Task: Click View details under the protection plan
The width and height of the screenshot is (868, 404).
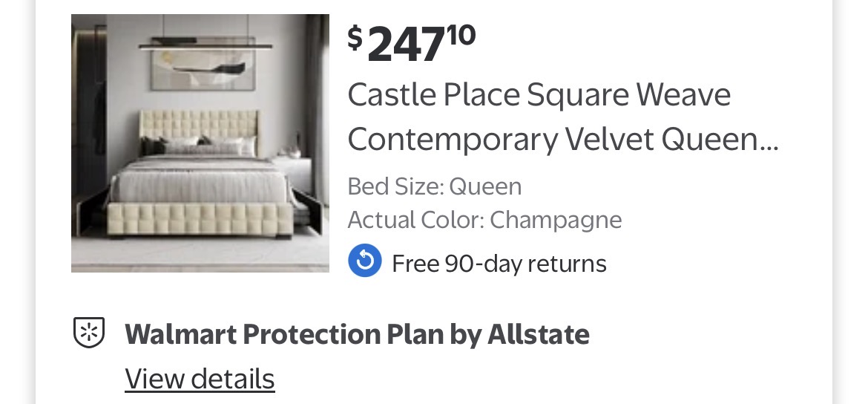Action: [200, 379]
